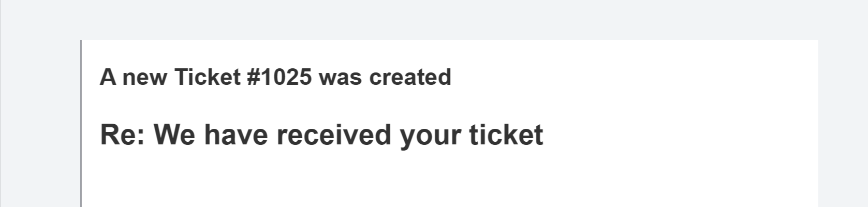
Task: Click the word "We" in the subject line
Action: coord(174,135)
